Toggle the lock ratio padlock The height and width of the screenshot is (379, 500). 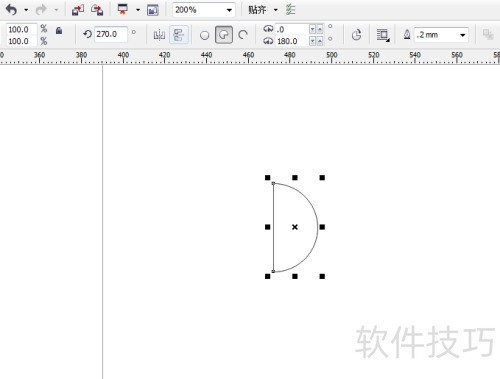[x=59, y=31]
